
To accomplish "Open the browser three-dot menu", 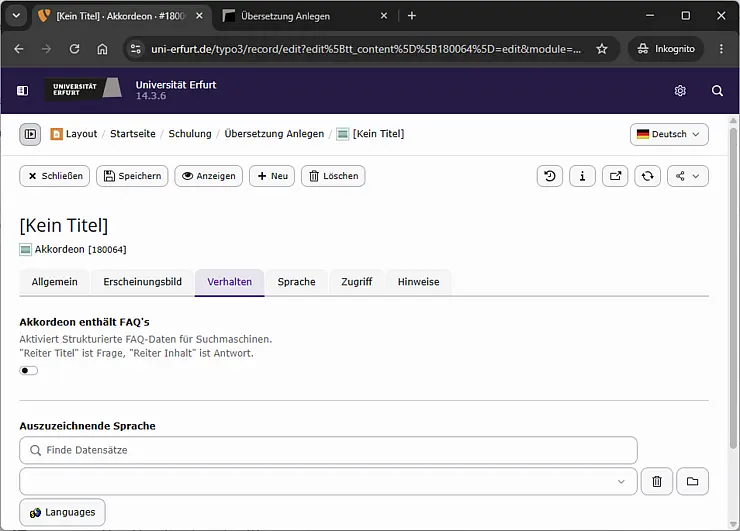I will click(721, 49).
